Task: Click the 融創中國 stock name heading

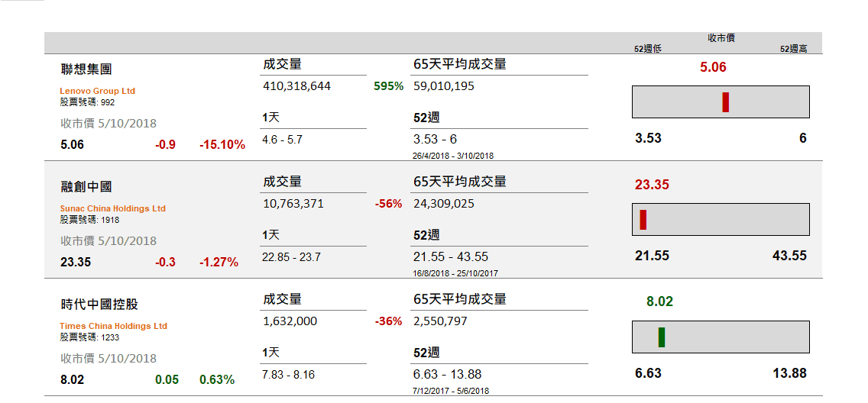Action: point(86,187)
